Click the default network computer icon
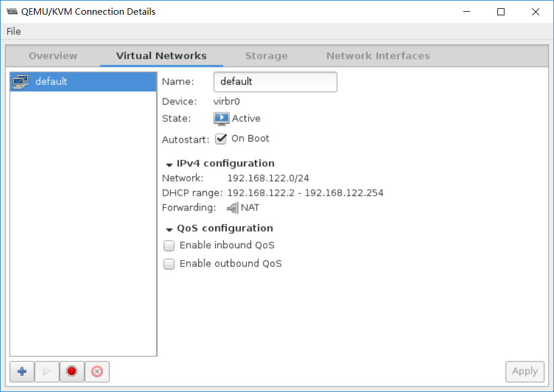 (x=21, y=82)
